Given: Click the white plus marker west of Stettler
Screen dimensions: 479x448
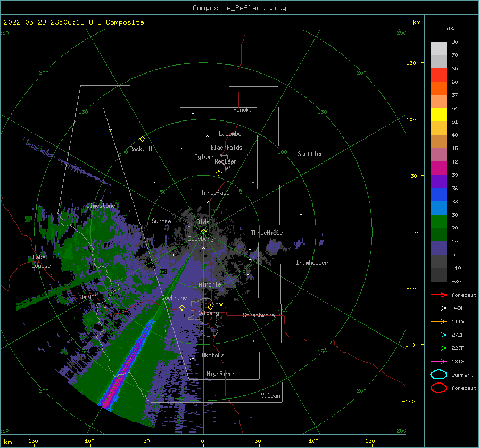Looking at the screenshot, I should (301, 214).
